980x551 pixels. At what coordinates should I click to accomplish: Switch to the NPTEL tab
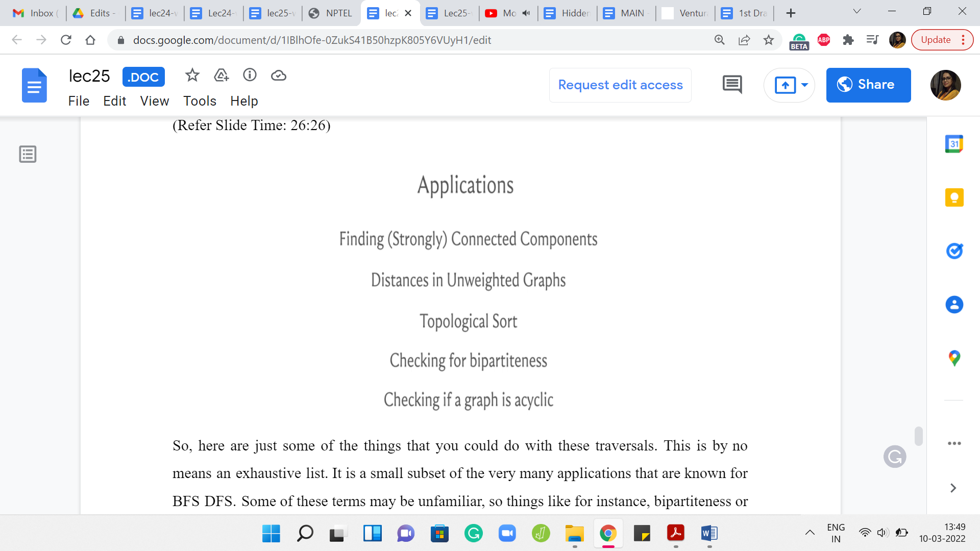[331, 13]
